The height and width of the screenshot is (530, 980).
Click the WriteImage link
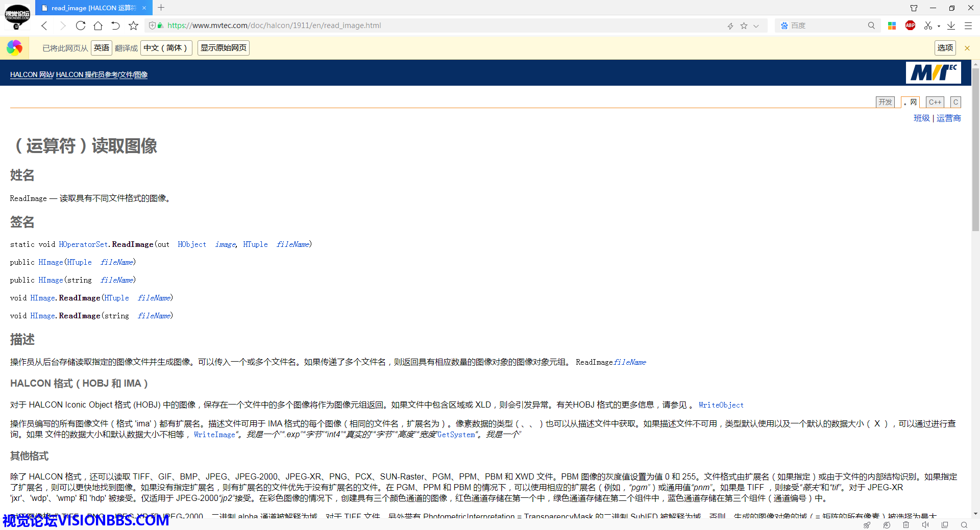(214, 435)
